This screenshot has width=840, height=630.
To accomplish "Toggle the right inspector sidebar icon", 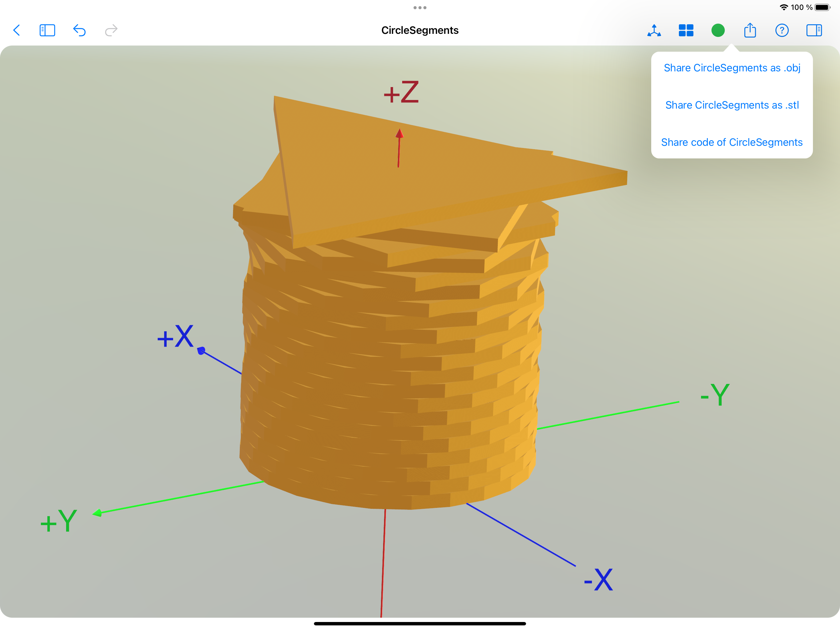I will [814, 30].
